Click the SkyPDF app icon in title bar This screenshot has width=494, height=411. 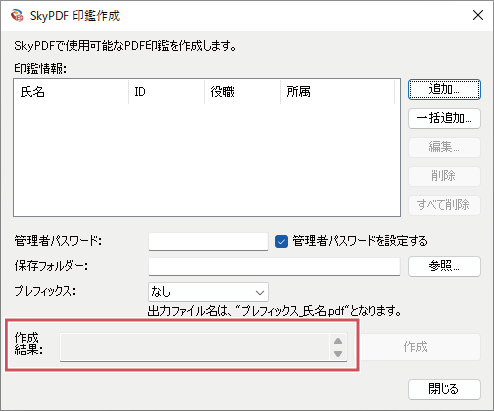coord(17,15)
